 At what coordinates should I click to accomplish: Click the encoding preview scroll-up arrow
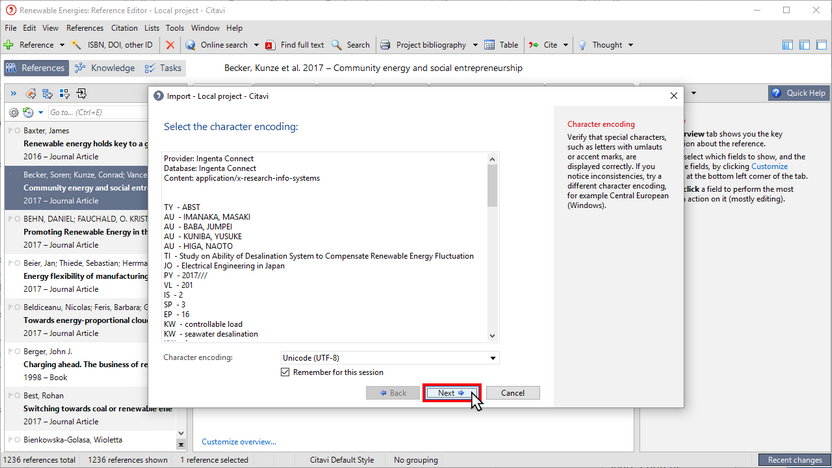(492, 159)
